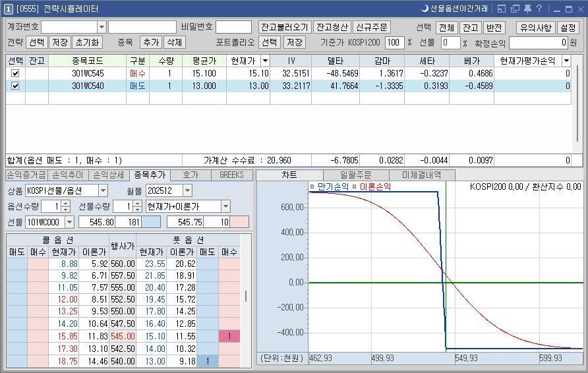Click 종목 추가 button
588x373 pixels.
tap(151, 42)
